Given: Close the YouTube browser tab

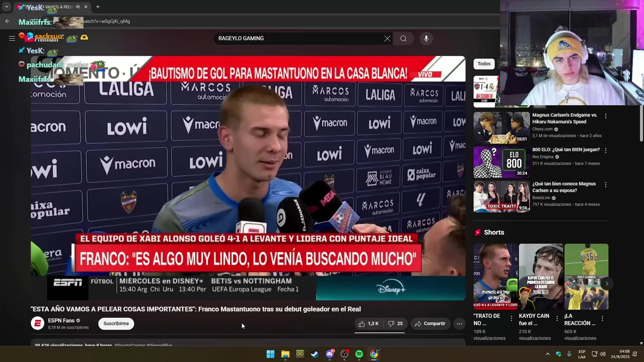Looking at the screenshot, I should pos(86,7).
